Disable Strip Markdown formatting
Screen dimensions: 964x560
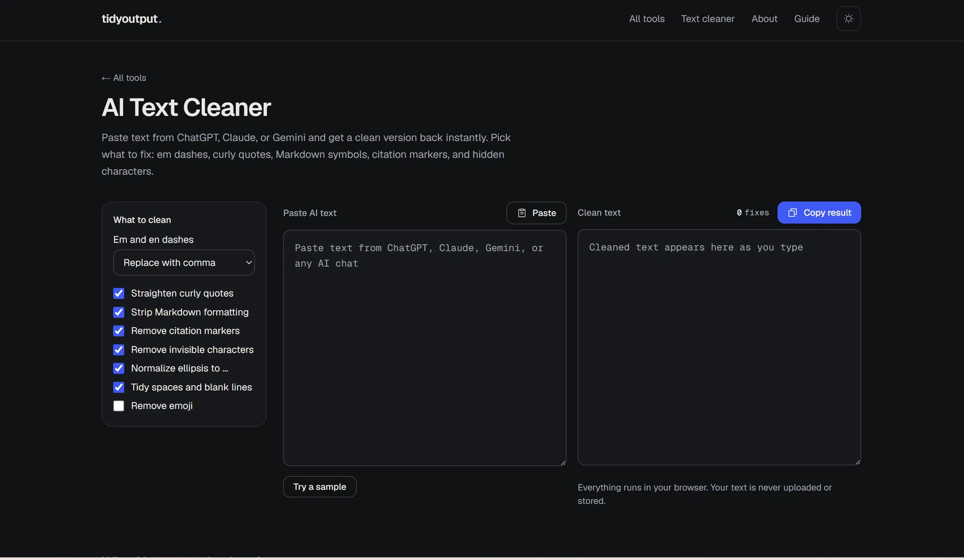pos(119,312)
